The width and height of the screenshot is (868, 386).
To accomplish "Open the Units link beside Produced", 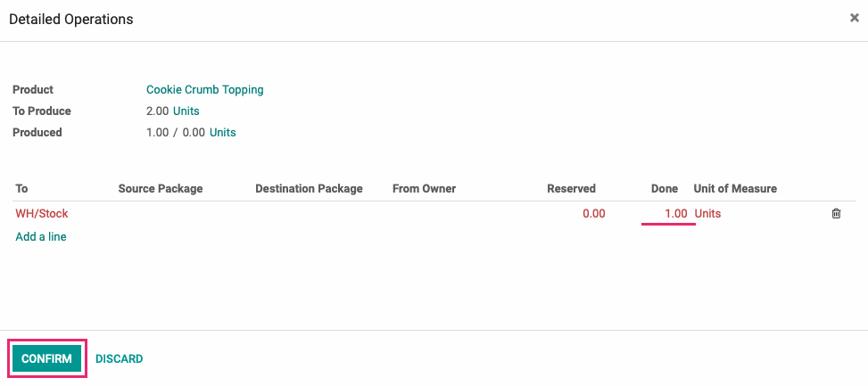I will point(222,133).
